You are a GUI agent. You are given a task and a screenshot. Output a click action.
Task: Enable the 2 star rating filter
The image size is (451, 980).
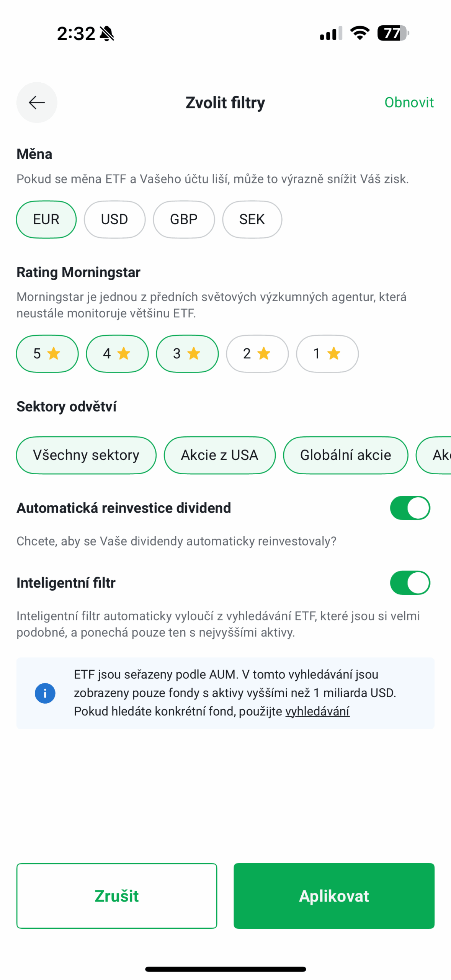click(257, 353)
